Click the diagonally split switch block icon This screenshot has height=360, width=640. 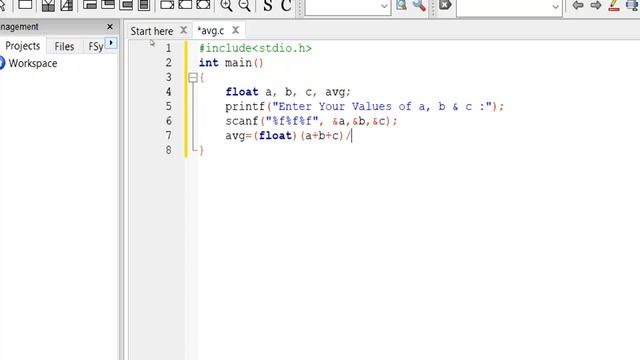67,5
